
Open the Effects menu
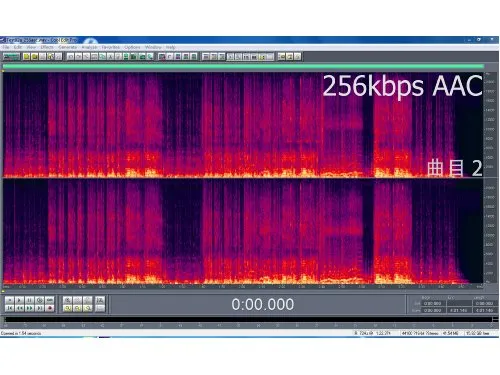coord(47,47)
